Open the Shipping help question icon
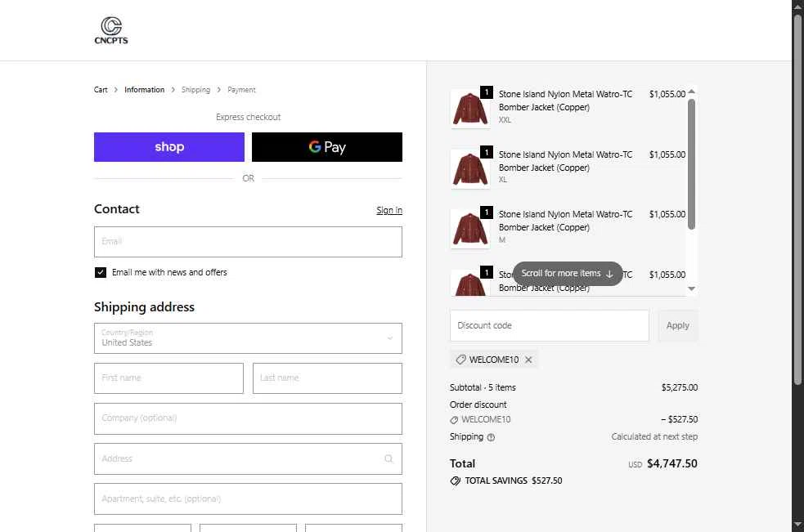 (x=491, y=437)
